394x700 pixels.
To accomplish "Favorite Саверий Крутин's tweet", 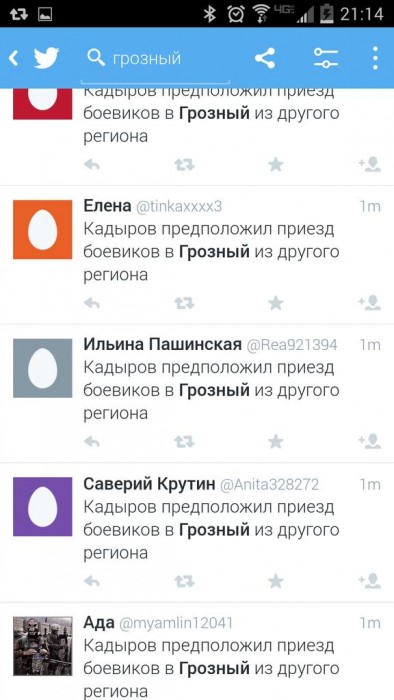I will pos(276,581).
